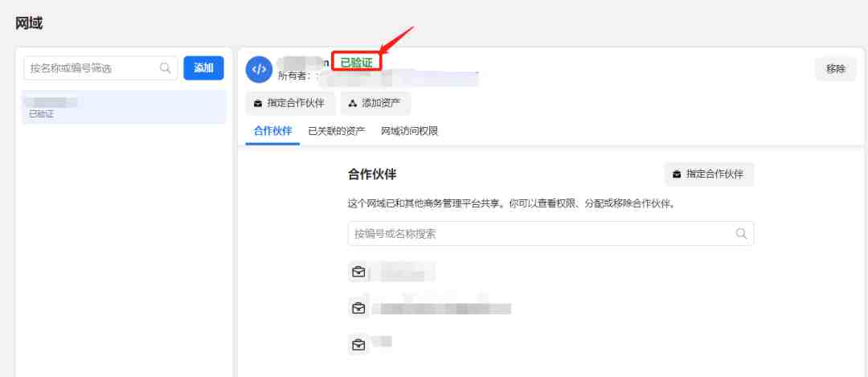Screen dimensions: 868x377
Task: Click the triangle icon on 添加资产
Action: click(353, 104)
